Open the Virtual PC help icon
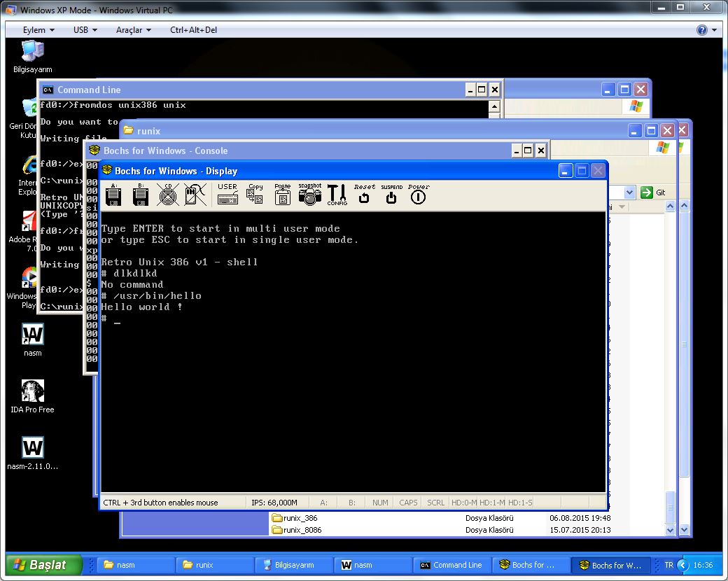Image resolution: width=728 pixels, height=581 pixels. [701, 30]
